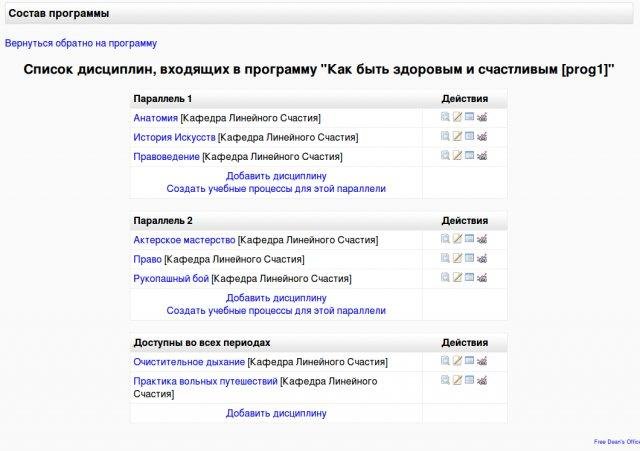This screenshot has height=451, width=640.
Task: Open table window icon for Актерское мастерство
Action: pyautogui.click(x=469, y=239)
